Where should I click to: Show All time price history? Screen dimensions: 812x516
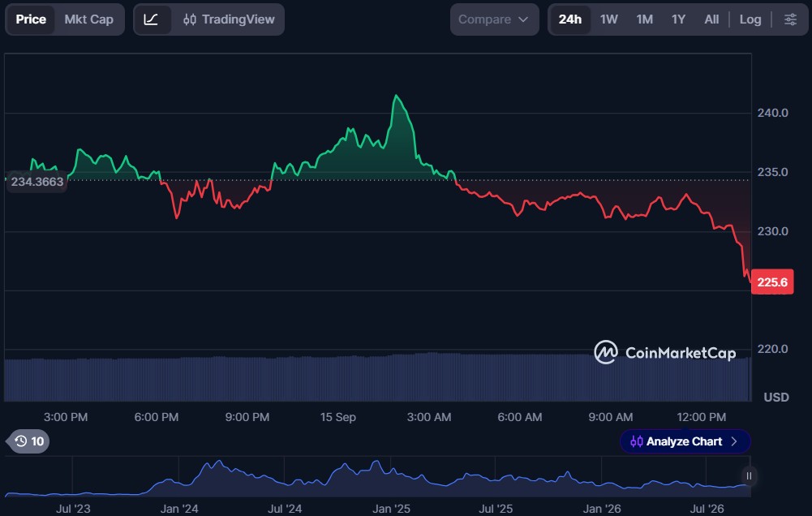point(711,19)
